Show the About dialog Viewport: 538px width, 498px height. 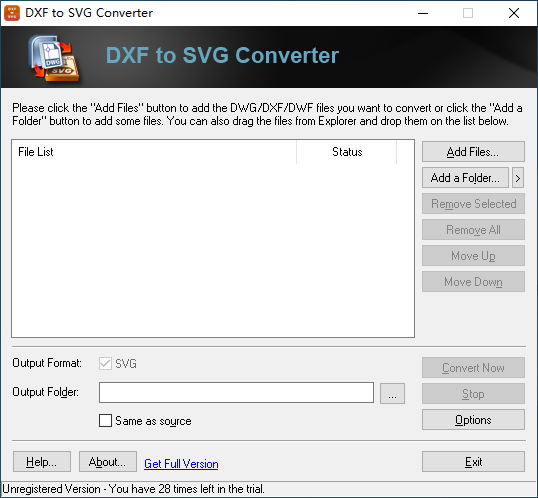[x=108, y=462]
